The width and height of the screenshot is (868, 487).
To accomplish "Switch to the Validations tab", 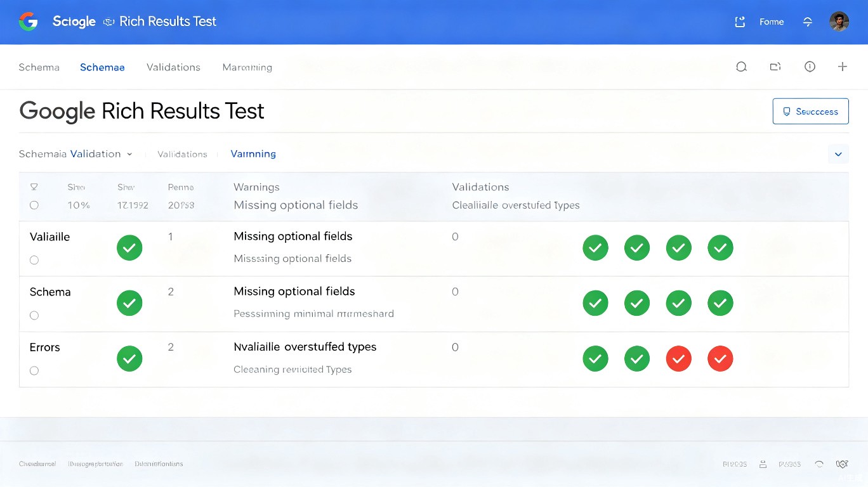I will (x=173, y=67).
